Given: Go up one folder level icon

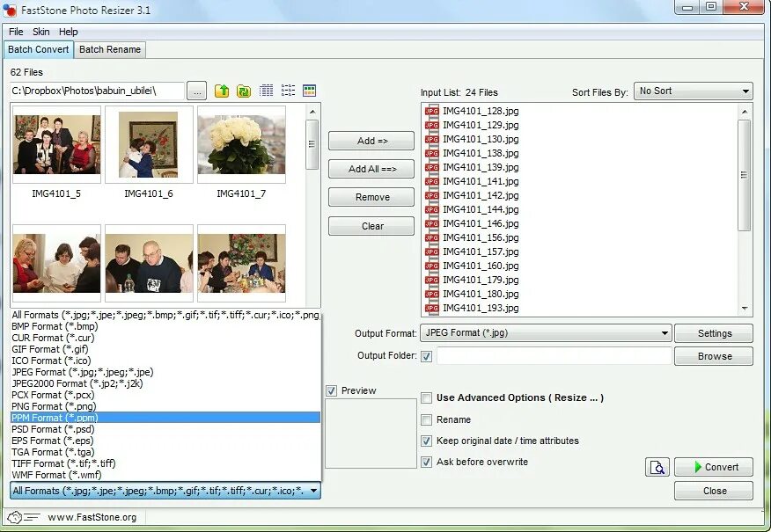Looking at the screenshot, I should [222, 91].
